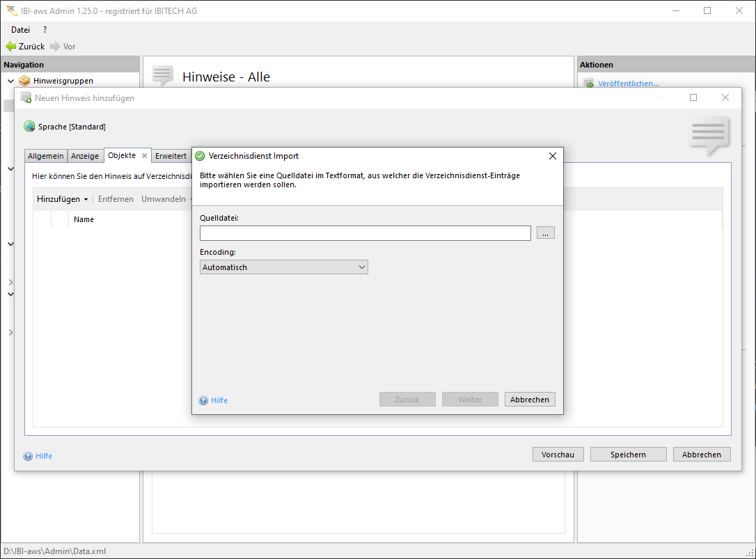Close the Objekte tab with its x icon
This screenshot has width=756, height=559.
(144, 156)
